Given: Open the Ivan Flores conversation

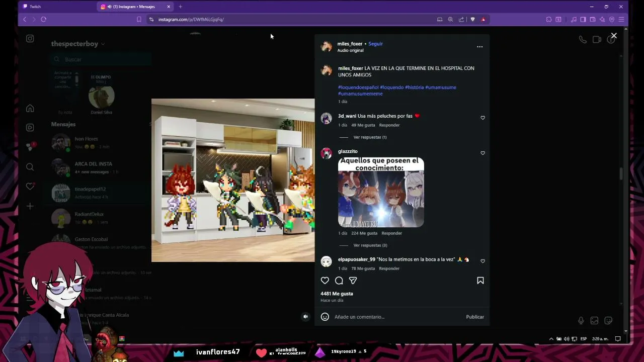Looking at the screenshot, I should coord(101,143).
